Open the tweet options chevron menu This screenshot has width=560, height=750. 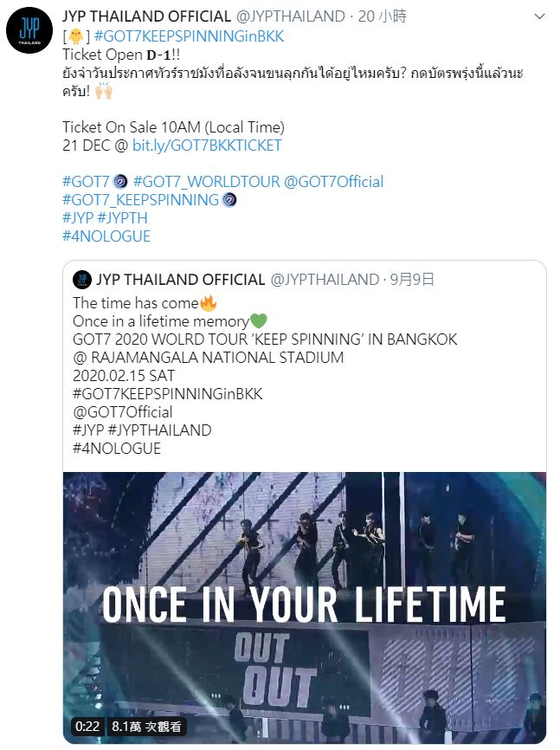541,17
